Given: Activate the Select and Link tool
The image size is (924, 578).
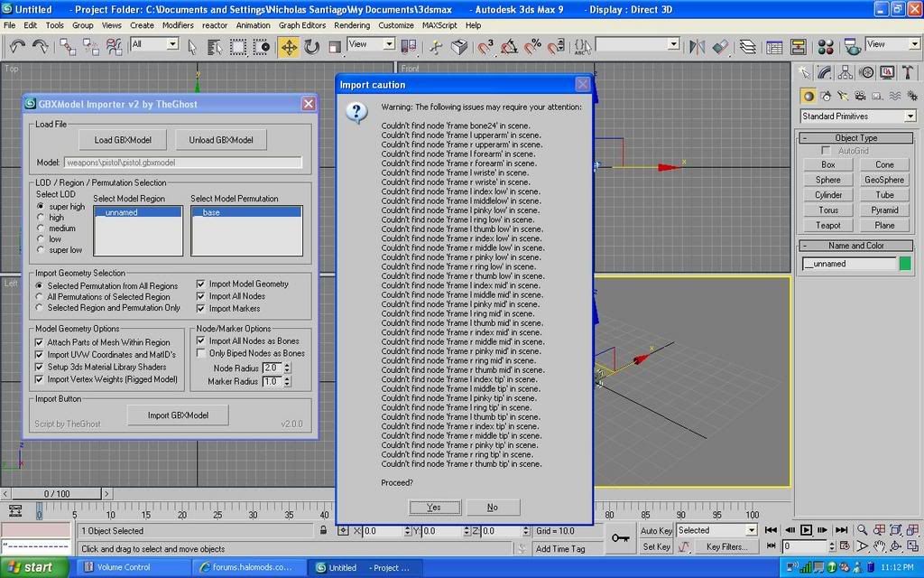Looking at the screenshot, I should tap(67, 47).
